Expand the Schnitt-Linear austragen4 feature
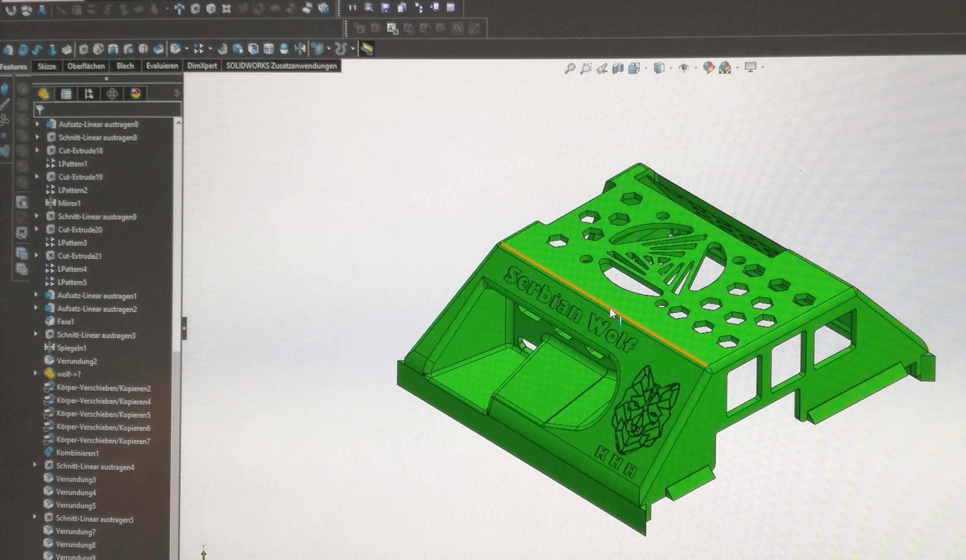Screen dimensions: 966x560 tap(35, 465)
